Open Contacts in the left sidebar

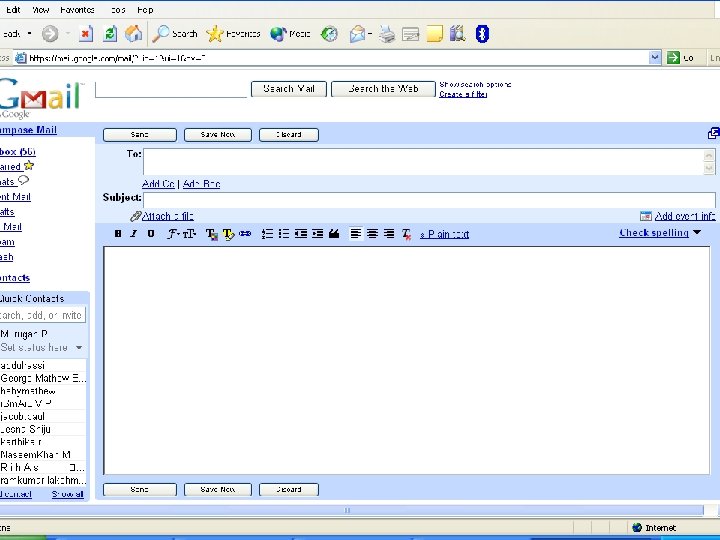tap(15, 278)
